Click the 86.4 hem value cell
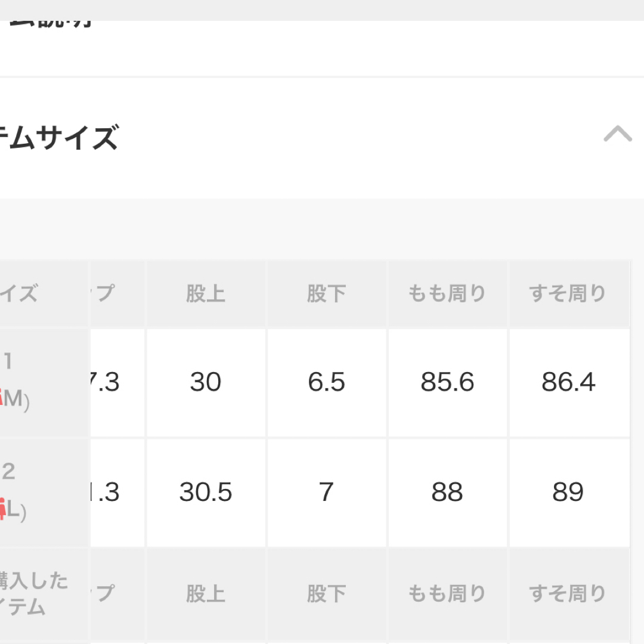 pyautogui.click(x=569, y=383)
